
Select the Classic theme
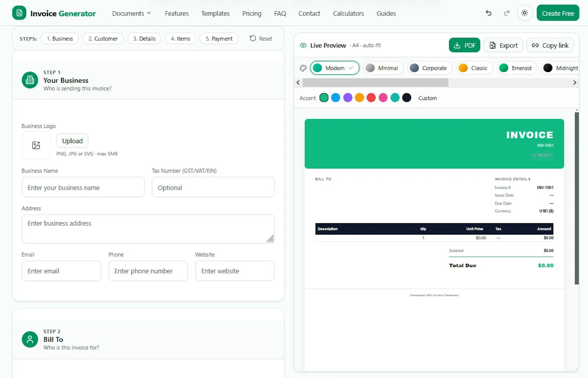click(474, 68)
